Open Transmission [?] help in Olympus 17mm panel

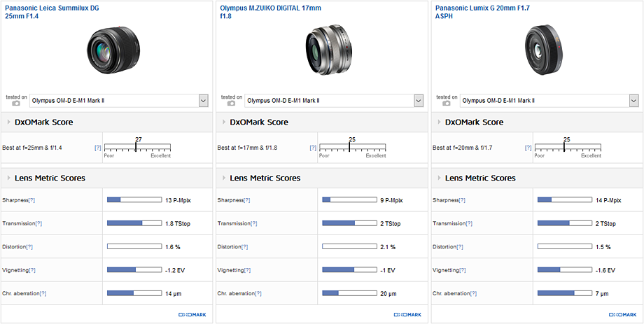pyautogui.click(x=254, y=224)
